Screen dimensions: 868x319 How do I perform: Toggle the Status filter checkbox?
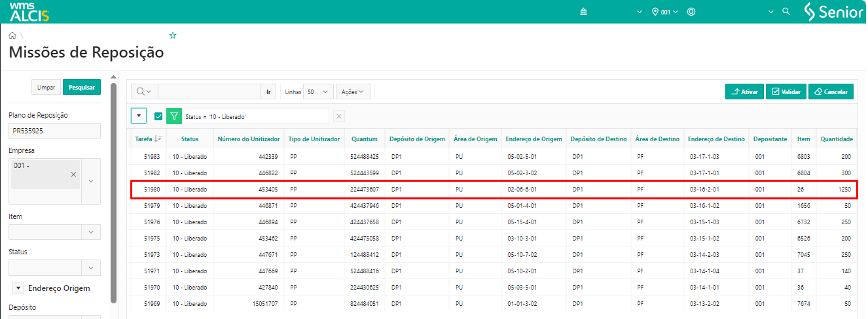[158, 116]
